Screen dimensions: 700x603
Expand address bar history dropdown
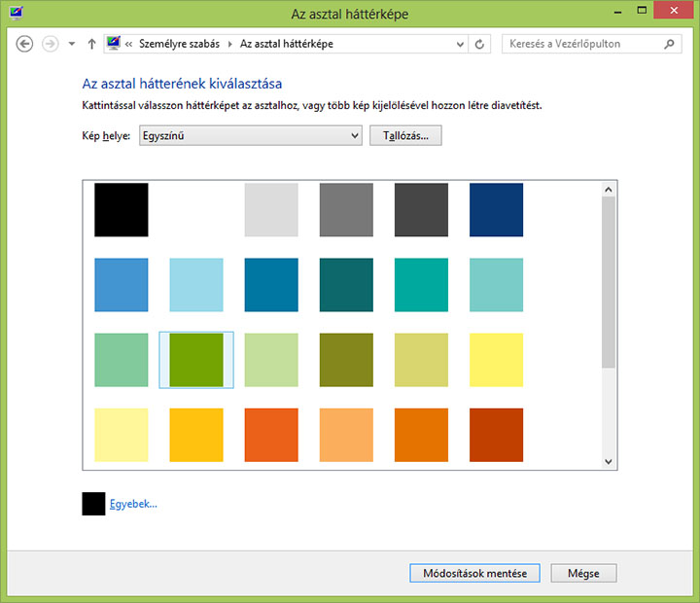[x=458, y=44]
